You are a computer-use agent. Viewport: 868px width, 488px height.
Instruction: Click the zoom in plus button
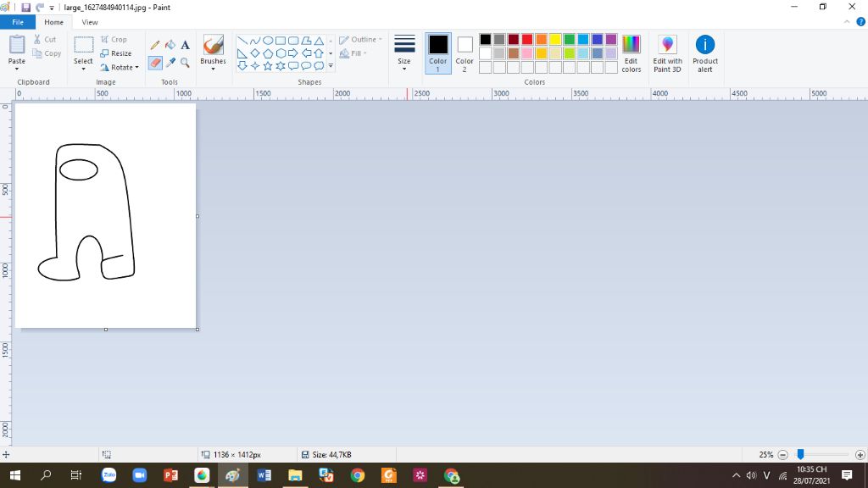860,455
